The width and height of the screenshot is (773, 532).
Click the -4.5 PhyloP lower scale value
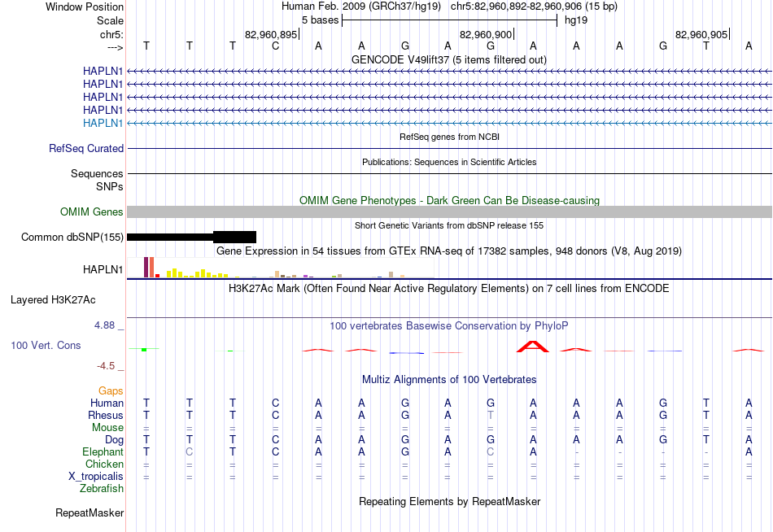tap(106, 366)
